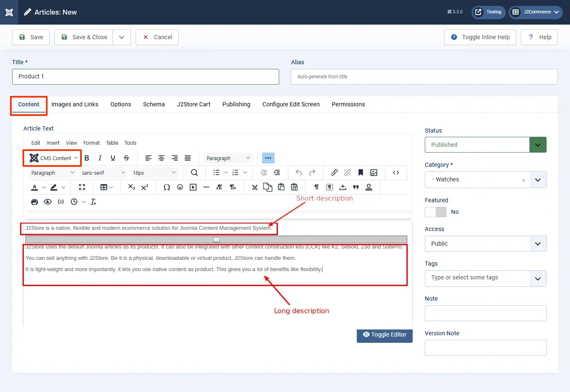Toggle the more toolbar options button
Viewport: 570px width, 392px height.
tap(268, 158)
